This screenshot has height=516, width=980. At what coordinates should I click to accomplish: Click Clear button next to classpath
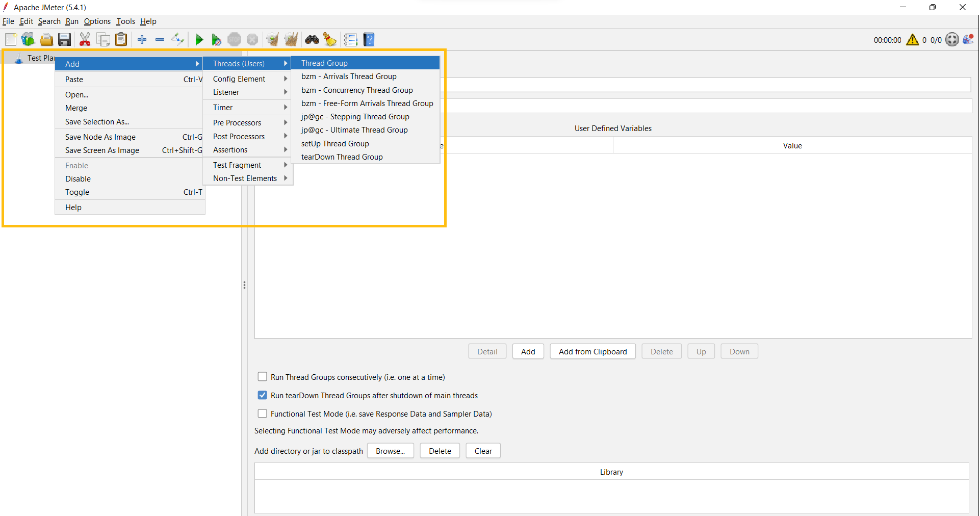(x=483, y=451)
